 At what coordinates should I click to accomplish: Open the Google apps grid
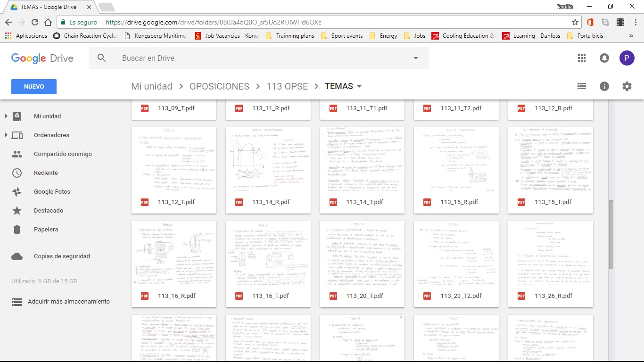coord(582,58)
